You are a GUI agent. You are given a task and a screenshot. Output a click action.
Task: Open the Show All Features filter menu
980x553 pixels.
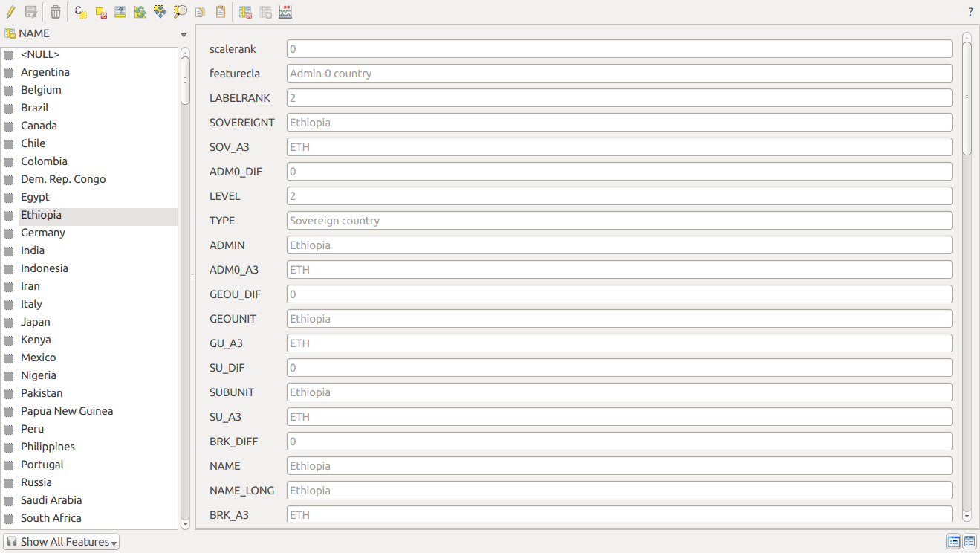click(x=61, y=542)
